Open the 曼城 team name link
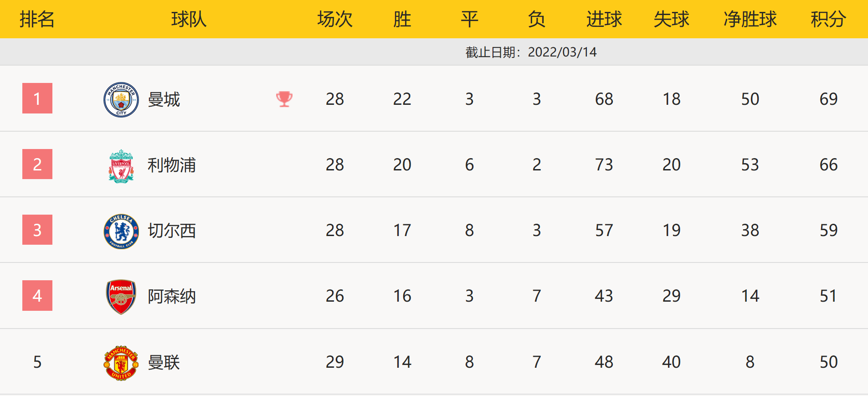The image size is (868, 396). [x=164, y=99]
